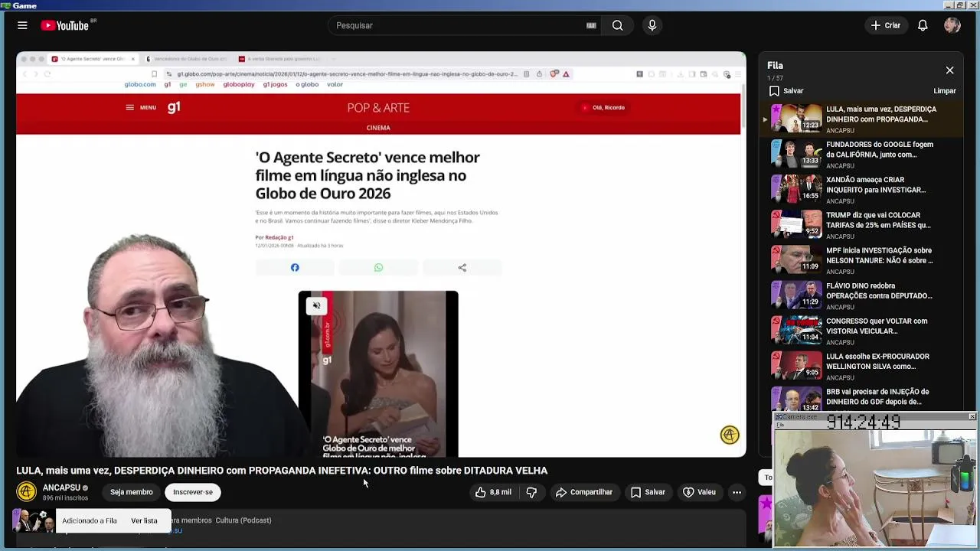The height and width of the screenshot is (551, 980).
Task: Click the video player area to pause
Action: click(x=381, y=255)
